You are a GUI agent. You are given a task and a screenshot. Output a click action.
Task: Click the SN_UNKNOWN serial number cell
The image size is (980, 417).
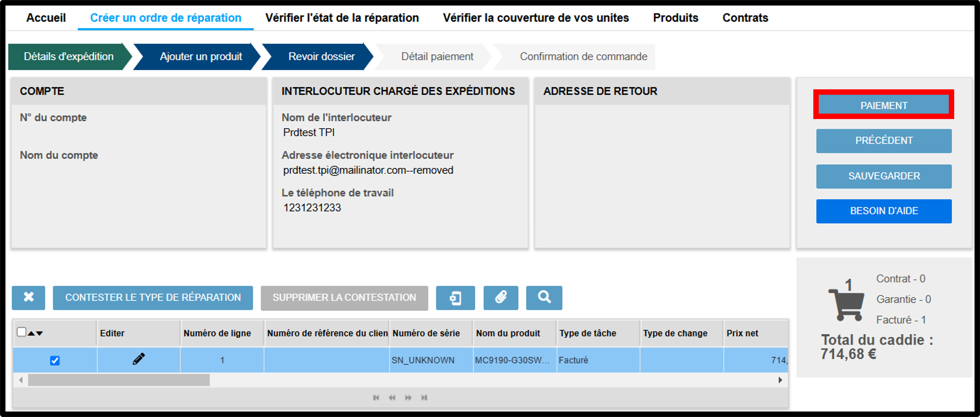point(431,360)
